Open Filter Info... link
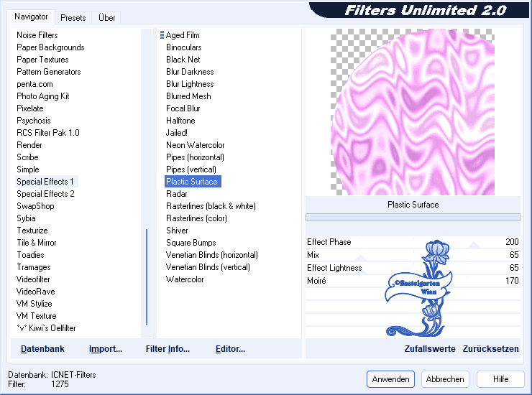This screenshot has height=395, width=532. click(x=168, y=349)
